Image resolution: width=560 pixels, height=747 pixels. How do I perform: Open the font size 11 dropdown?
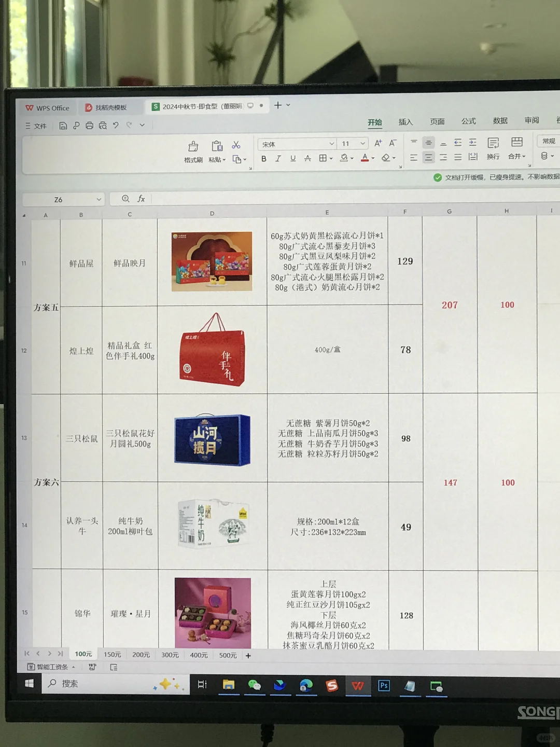tap(353, 144)
